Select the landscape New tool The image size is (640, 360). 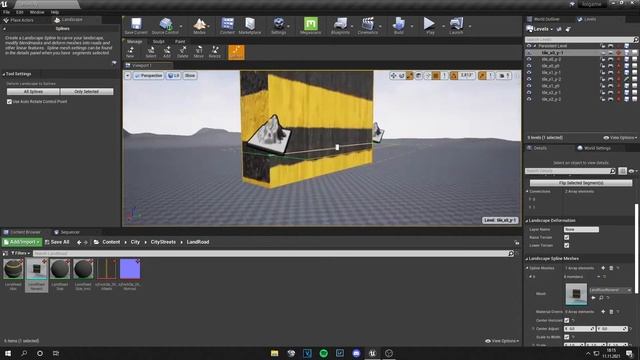pos(131,52)
